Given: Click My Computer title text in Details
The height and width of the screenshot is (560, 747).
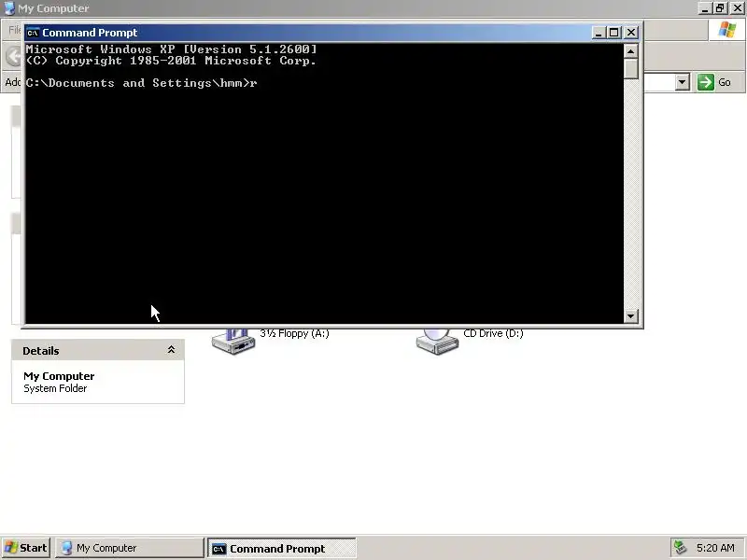Looking at the screenshot, I should point(59,376).
